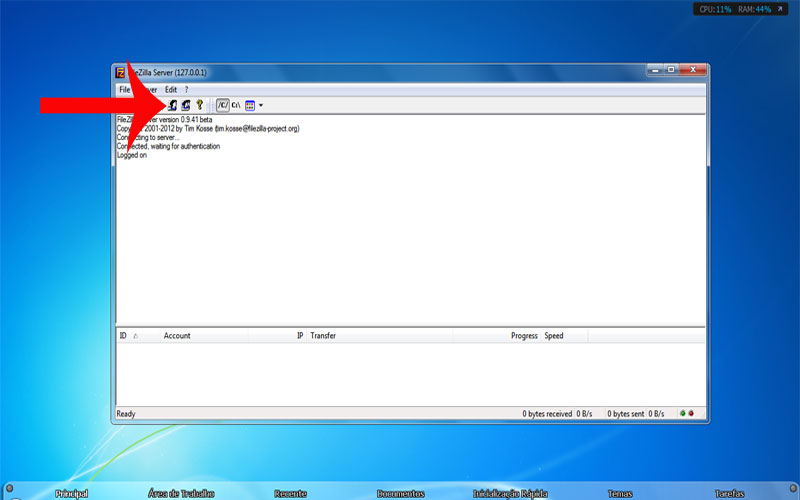Viewport: 800px width, 500px height.
Task: Open the Temas tab in the dock
Action: point(620,493)
